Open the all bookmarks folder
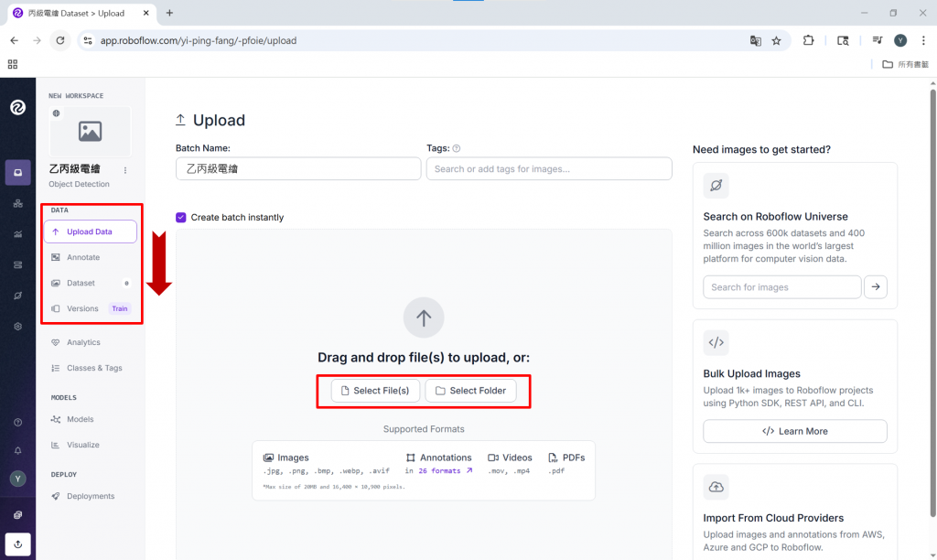937x560 pixels. pos(905,65)
